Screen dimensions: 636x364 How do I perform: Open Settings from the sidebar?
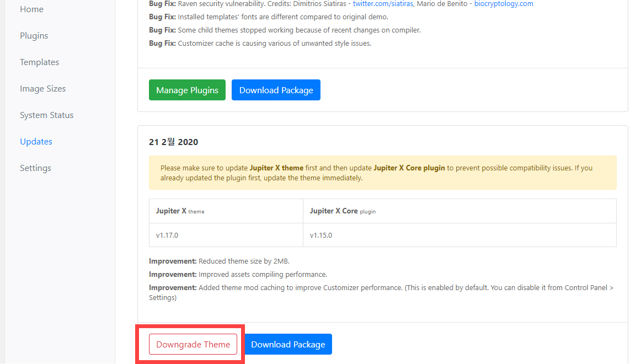tap(35, 168)
